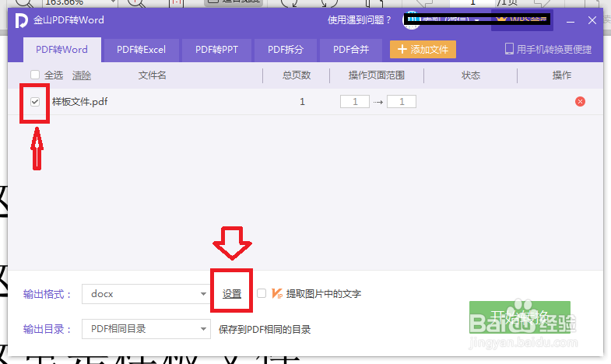Close the 金山PDF转Word window
The height and width of the screenshot is (364, 611).
click(592, 20)
